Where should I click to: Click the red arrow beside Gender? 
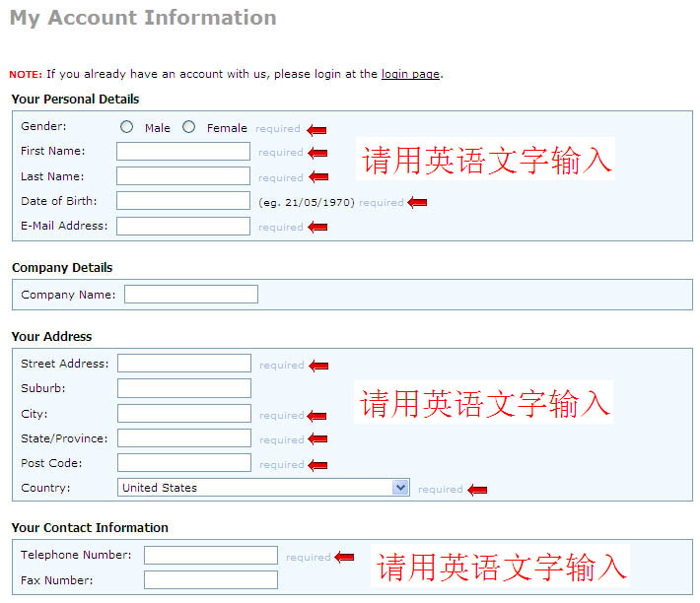click(316, 130)
